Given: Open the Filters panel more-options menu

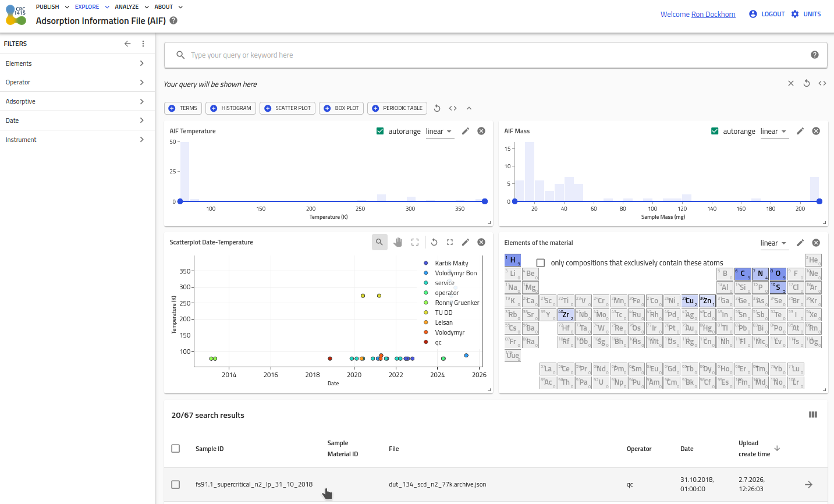Looking at the screenshot, I should [x=143, y=44].
